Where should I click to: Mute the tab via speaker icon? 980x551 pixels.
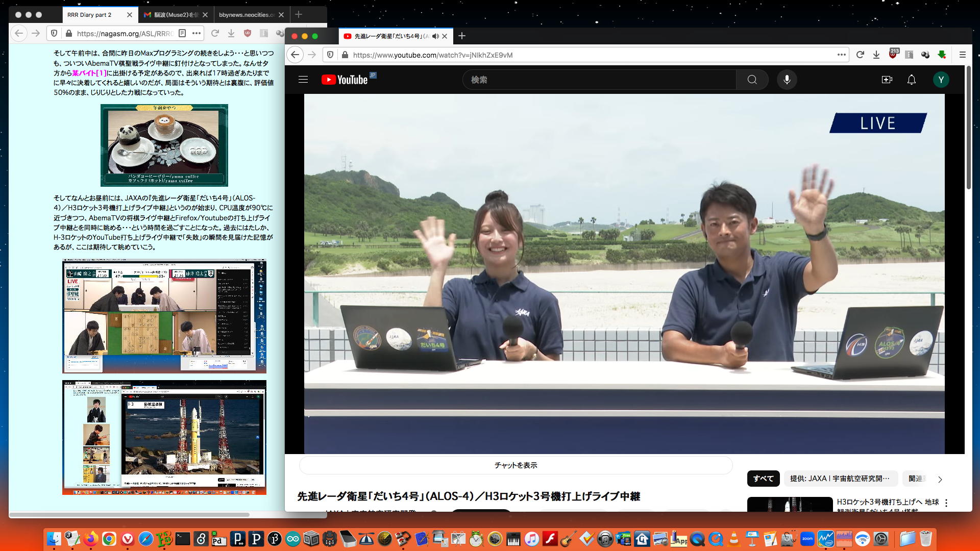point(435,36)
